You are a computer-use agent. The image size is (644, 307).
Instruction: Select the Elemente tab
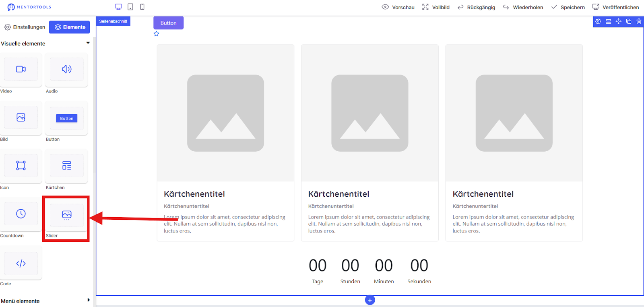click(x=70, y=27)
